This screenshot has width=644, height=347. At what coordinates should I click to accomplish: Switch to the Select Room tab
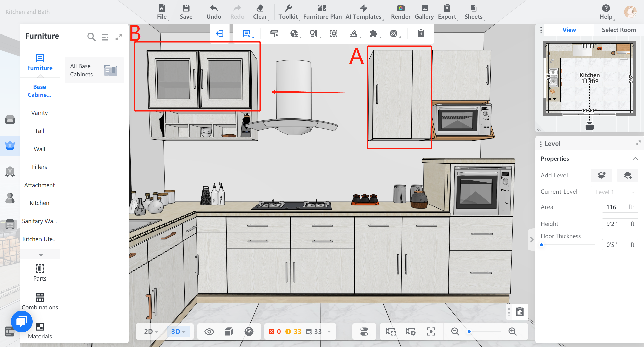coord(619,30)
